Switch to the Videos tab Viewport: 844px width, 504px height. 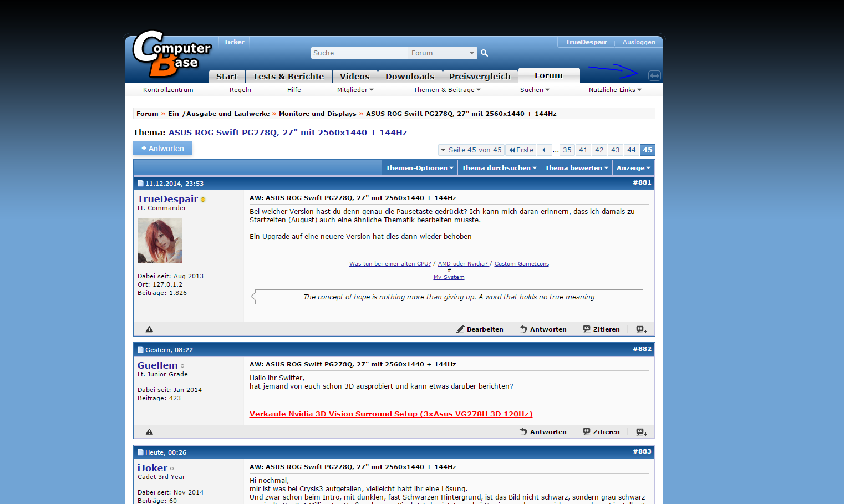pyautogui.click(x=355, y=77)
